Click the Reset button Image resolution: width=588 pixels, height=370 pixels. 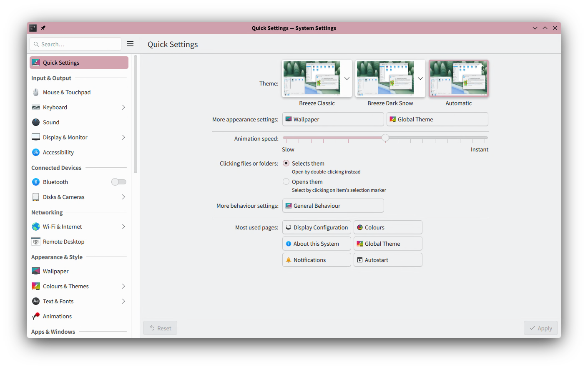(160, 328)
